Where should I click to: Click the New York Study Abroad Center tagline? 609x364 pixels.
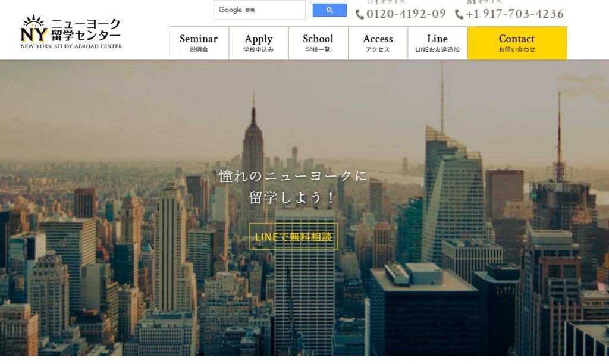coord(71,46)
